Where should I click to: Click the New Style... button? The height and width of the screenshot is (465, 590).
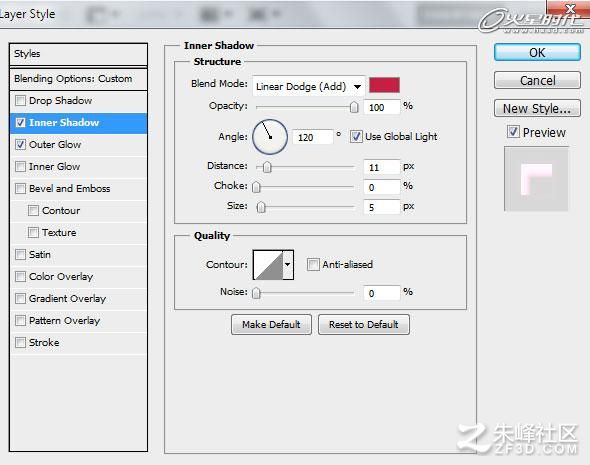pyautogui.click(x=537, y=108)
